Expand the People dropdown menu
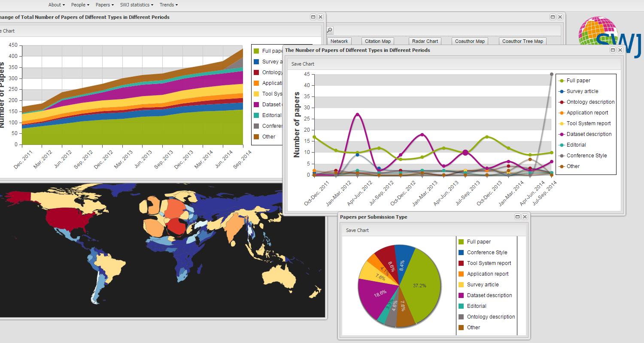The height and width of the screenshot is (343, 644). (80, 5)
